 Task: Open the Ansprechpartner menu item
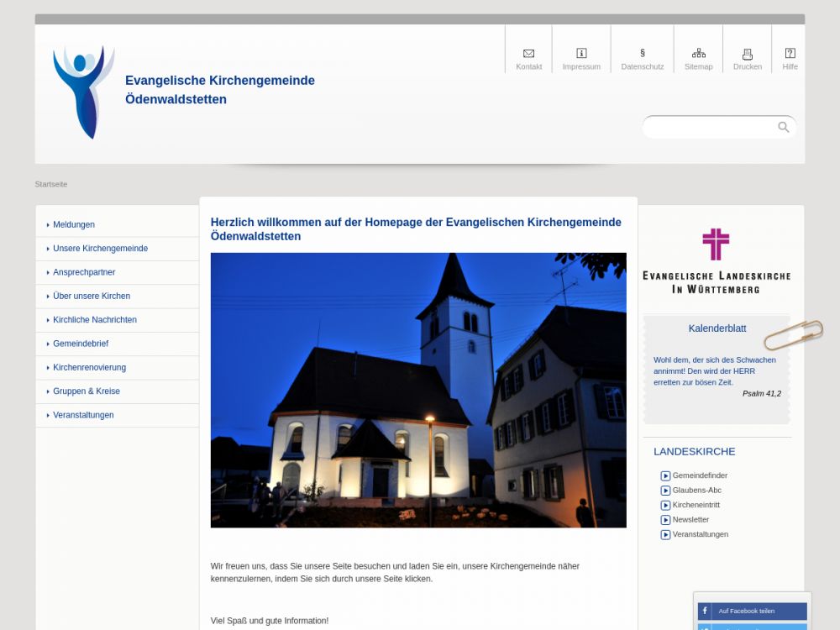point(84,272)
